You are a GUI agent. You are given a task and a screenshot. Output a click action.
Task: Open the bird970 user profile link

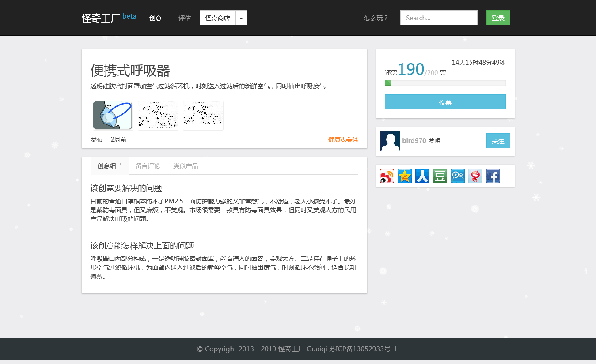414,141
